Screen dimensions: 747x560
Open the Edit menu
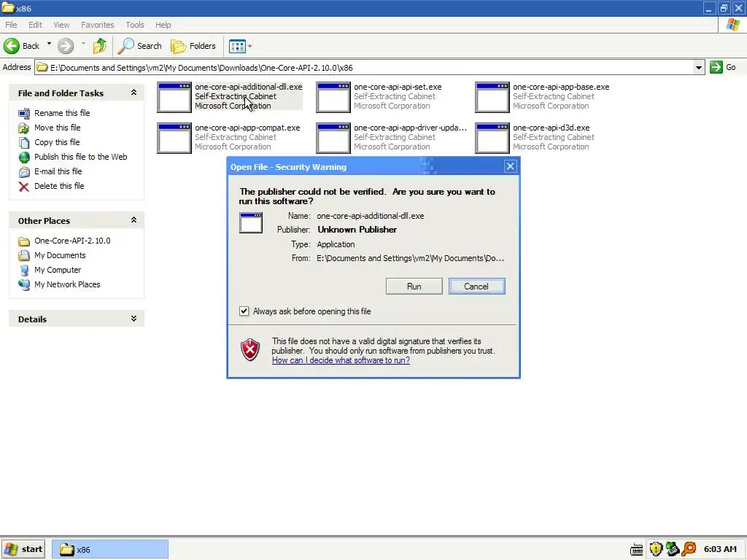(35, 25)
